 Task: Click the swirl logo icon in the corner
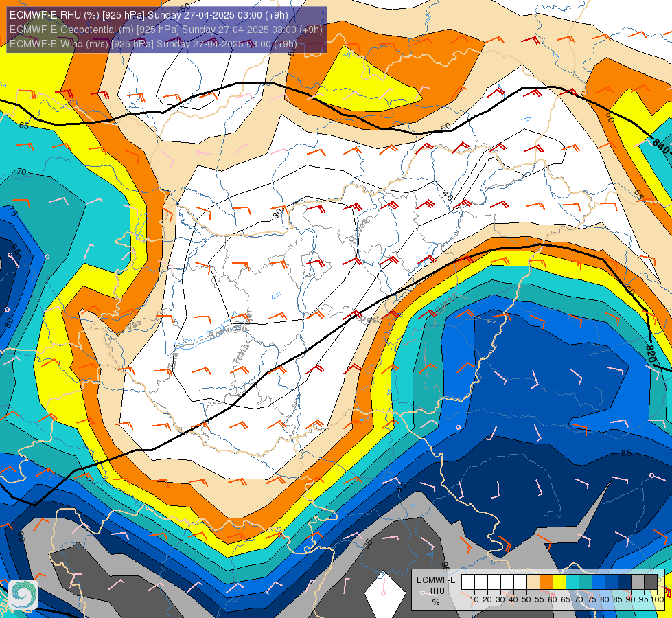[x=23, y=595]
